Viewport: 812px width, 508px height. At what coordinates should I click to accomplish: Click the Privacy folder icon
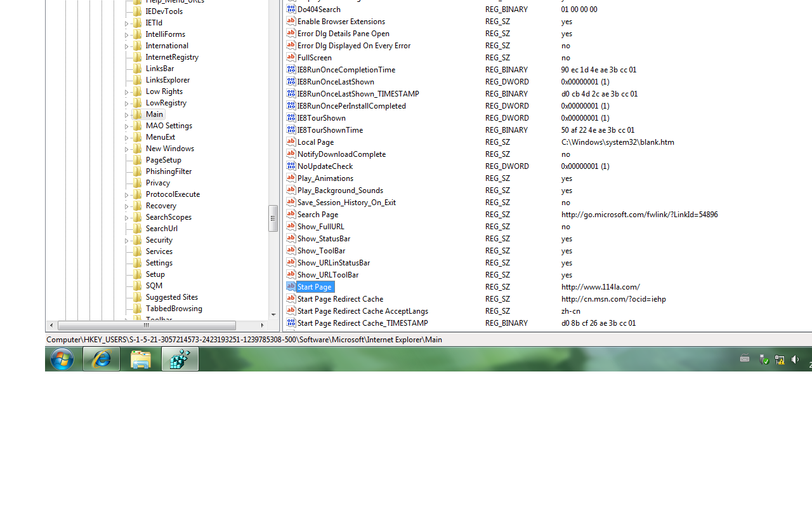137,183
